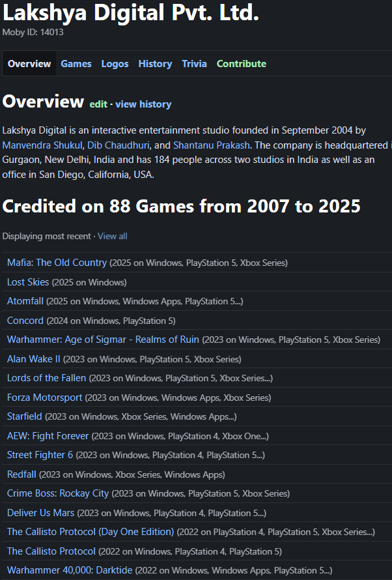
Task: Open the Lost Skies game link
Action: coord(28,282)
